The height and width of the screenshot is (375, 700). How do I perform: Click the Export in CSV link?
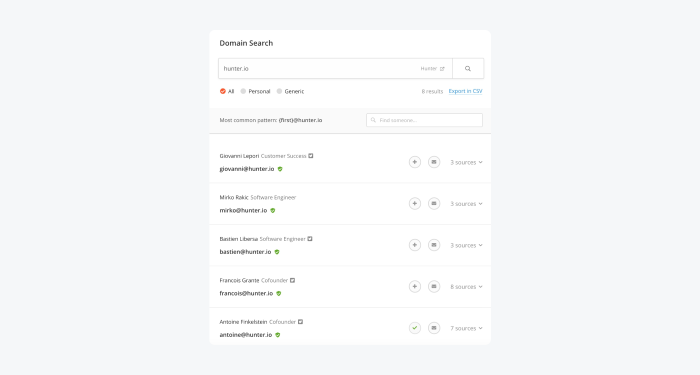click(x=465, y=91)
